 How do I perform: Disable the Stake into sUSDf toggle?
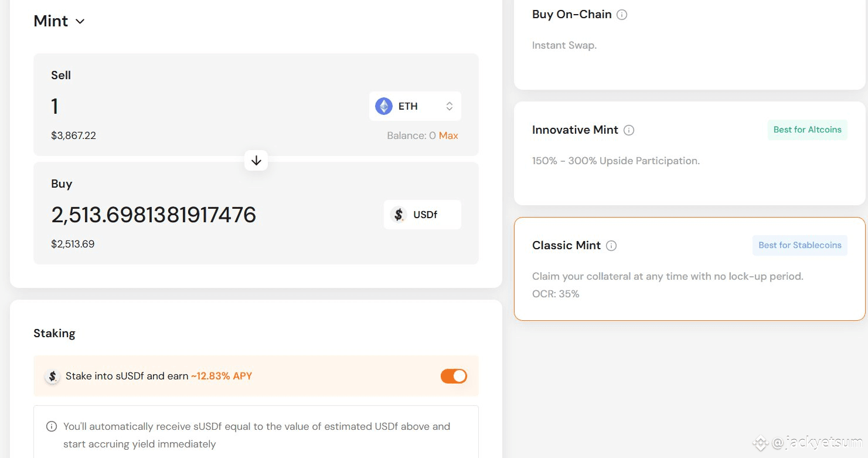[454, 376]
